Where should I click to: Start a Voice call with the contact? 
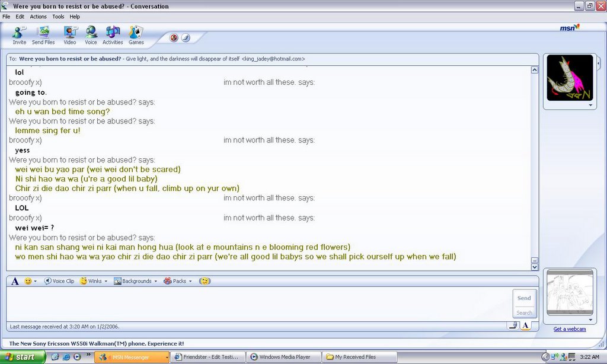91,35
